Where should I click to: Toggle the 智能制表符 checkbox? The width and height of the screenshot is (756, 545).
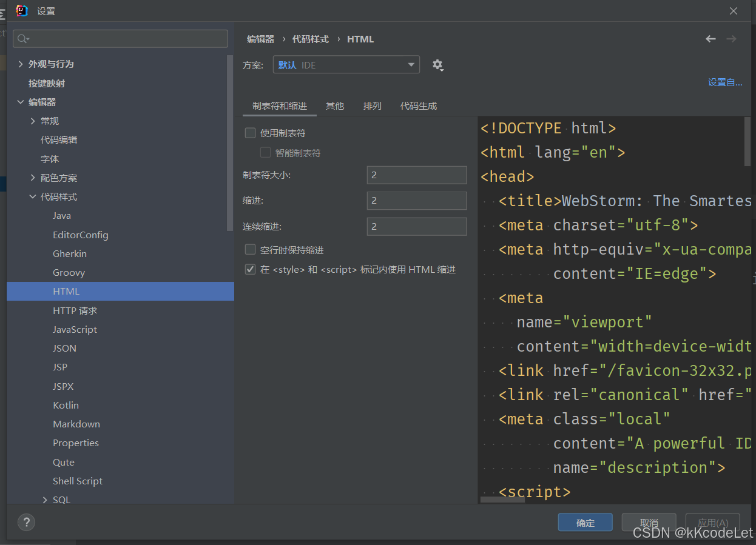[265, 153]
